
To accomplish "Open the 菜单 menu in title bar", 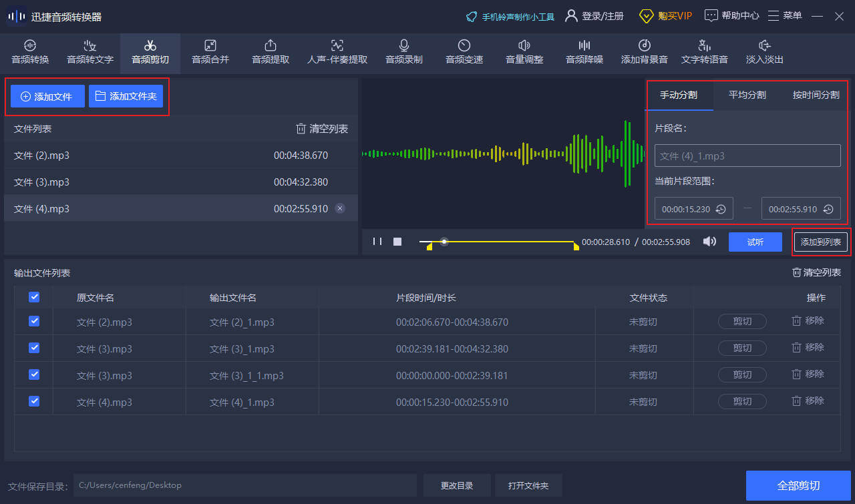I will pyautogui.click(x=785, y=15).
